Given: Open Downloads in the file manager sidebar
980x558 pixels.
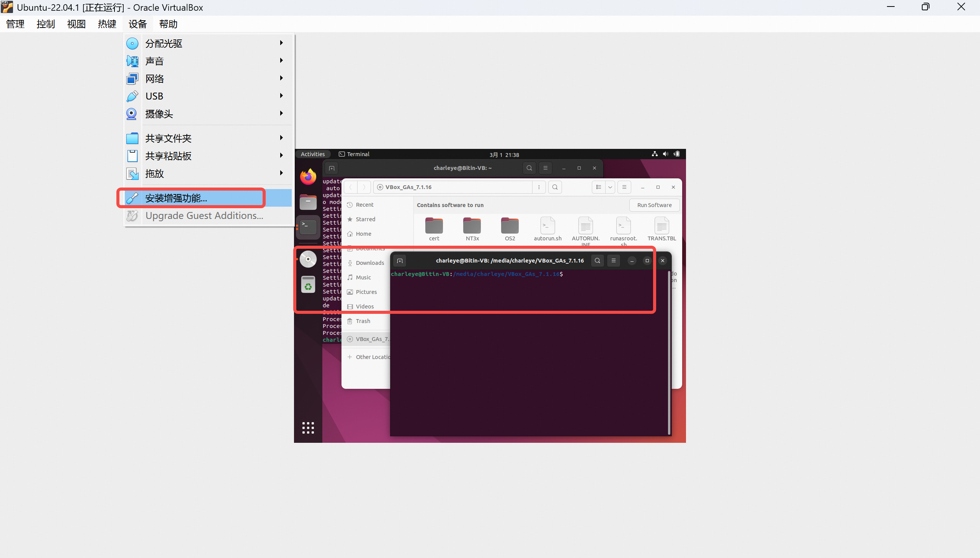Looking at the screenshot, I should (369, 263).
